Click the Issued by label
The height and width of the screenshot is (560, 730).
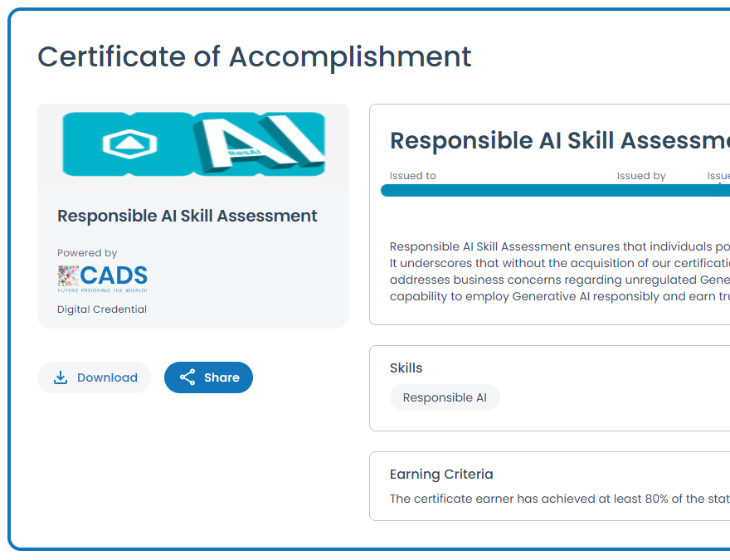pyautogui.click(x=641, y=176)
